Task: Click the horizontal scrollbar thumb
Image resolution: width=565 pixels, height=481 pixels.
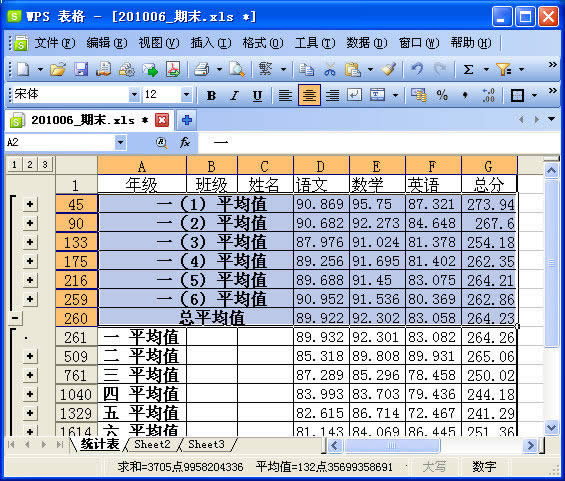Action: click(391, 446)
